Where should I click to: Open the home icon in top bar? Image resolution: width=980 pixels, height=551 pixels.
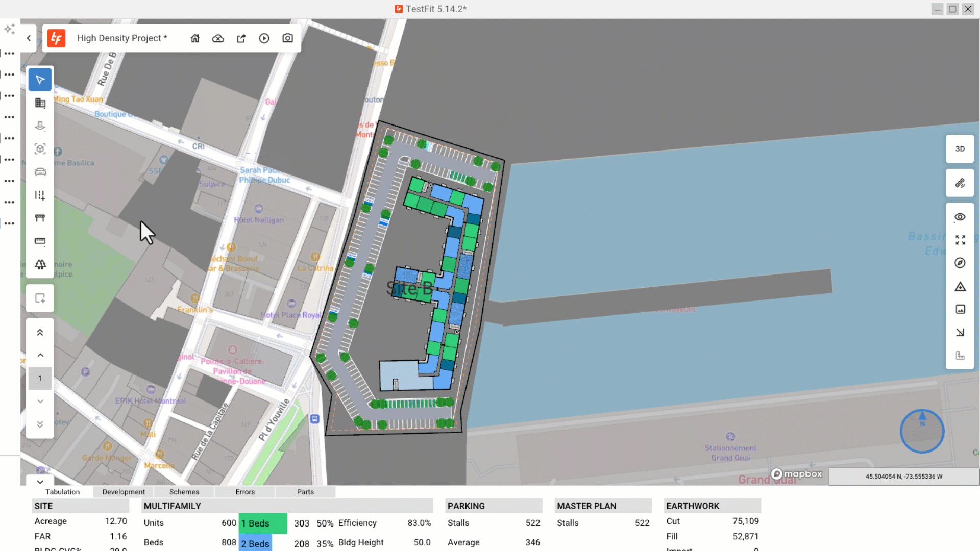click(195, 38)
